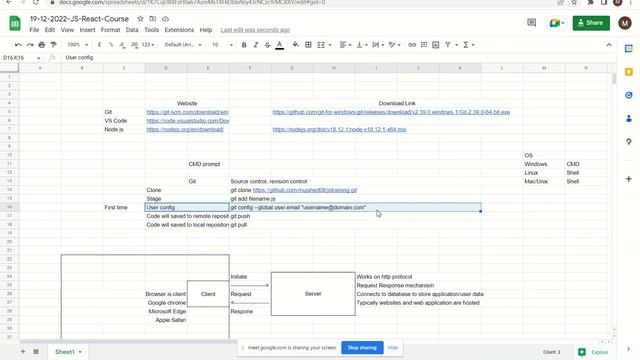
Task: Collapse the toolbar with the chevron arrow
Action: pos(609,45)
